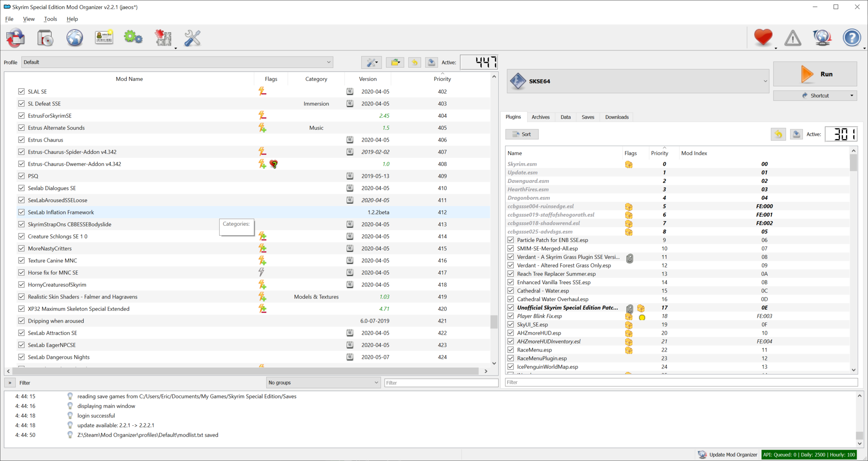Click save plugin list backup icon
Viewport: 868px width, 461px height.
(x=796, y=134)
